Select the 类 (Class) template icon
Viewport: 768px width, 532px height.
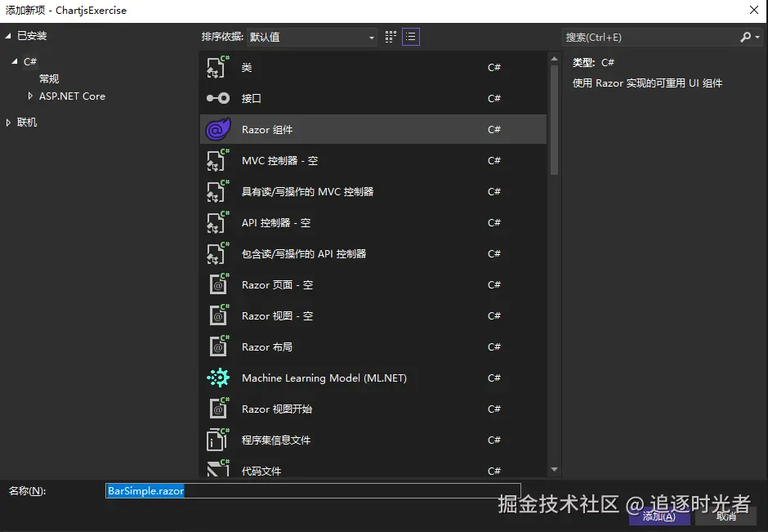[218, 67]
